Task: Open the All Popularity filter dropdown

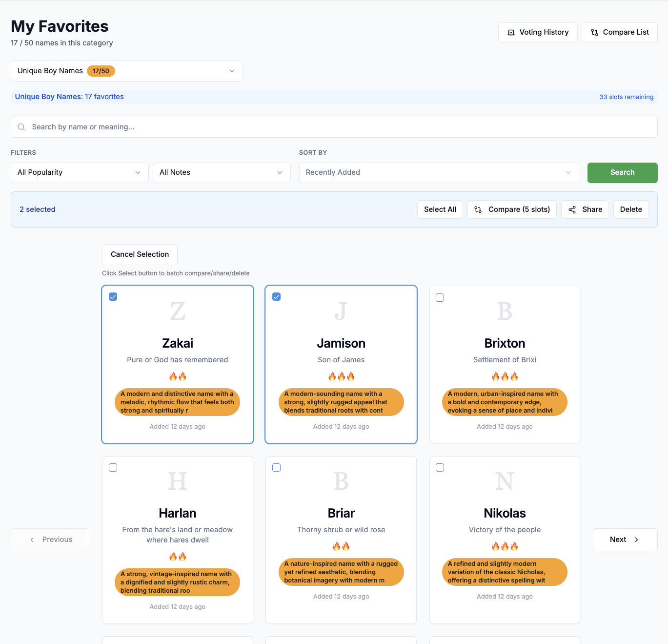Action: (79, 172)
